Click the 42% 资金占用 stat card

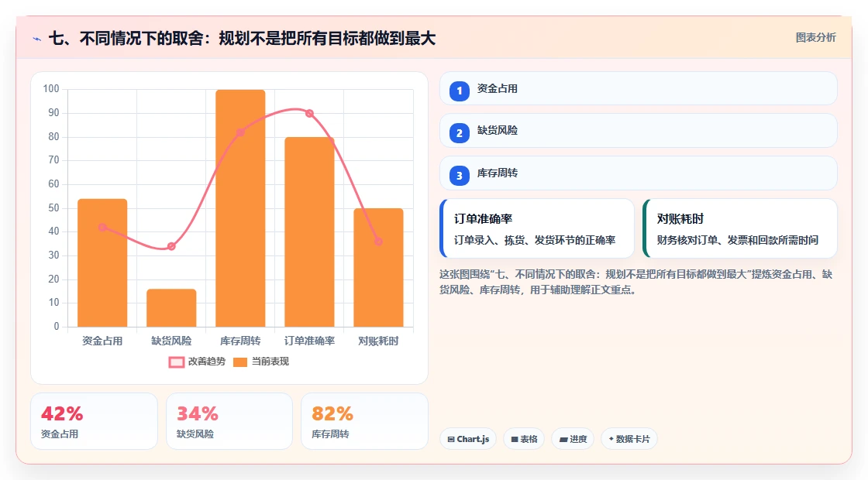tap(94, 421)
